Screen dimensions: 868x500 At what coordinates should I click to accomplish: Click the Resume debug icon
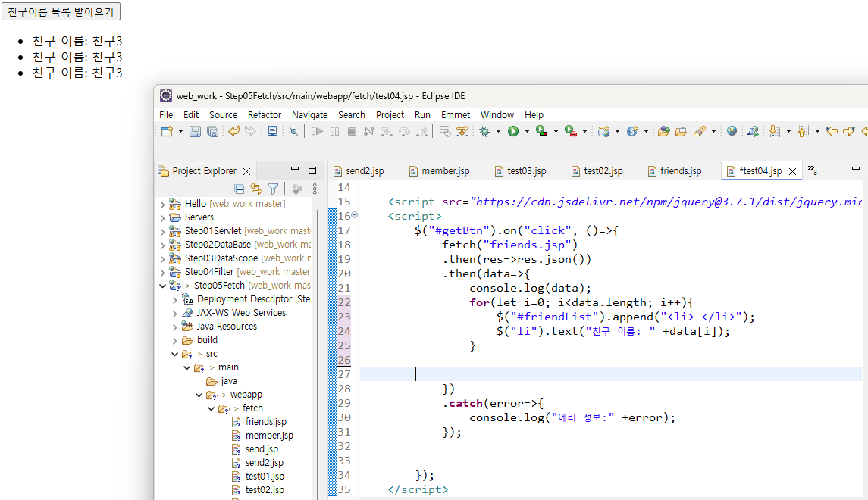pos(317,131)
